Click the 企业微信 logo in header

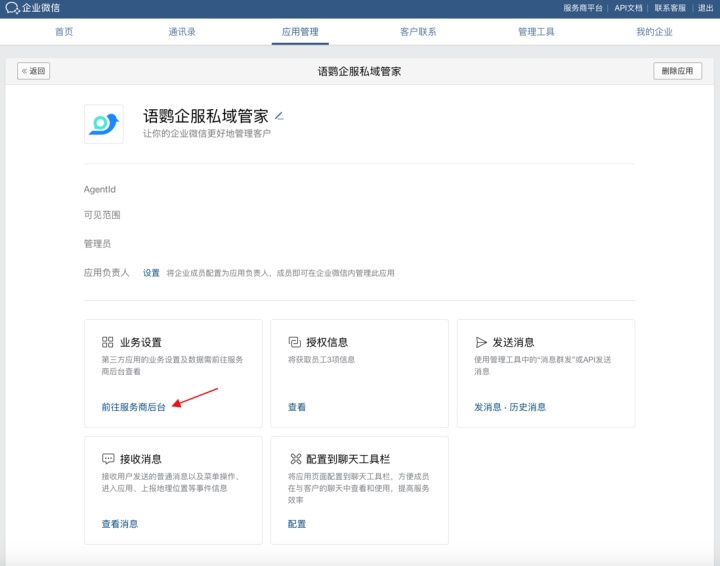pos(32,8)
